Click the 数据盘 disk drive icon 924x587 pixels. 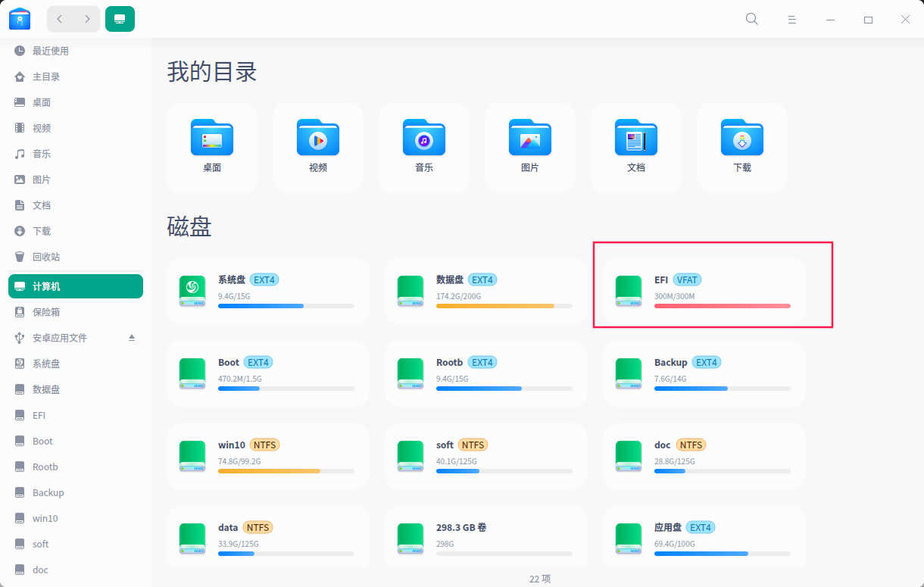pyautogui.click(x=410, y=292)
